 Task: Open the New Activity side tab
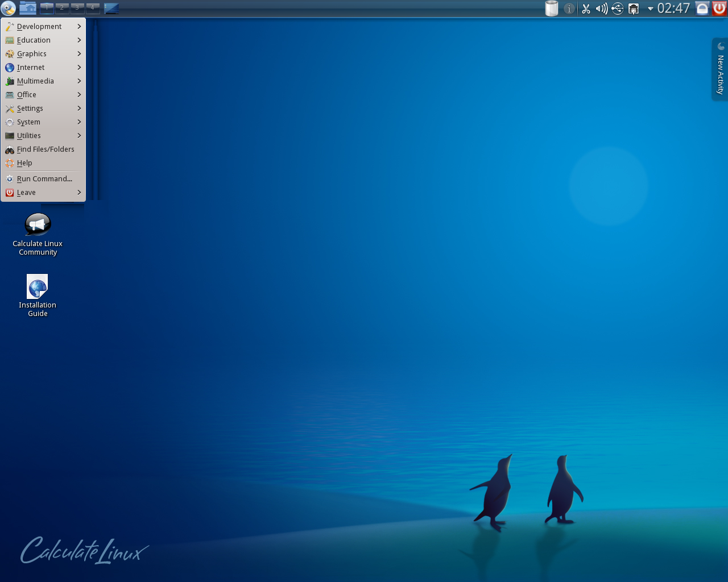coord(720,69)
